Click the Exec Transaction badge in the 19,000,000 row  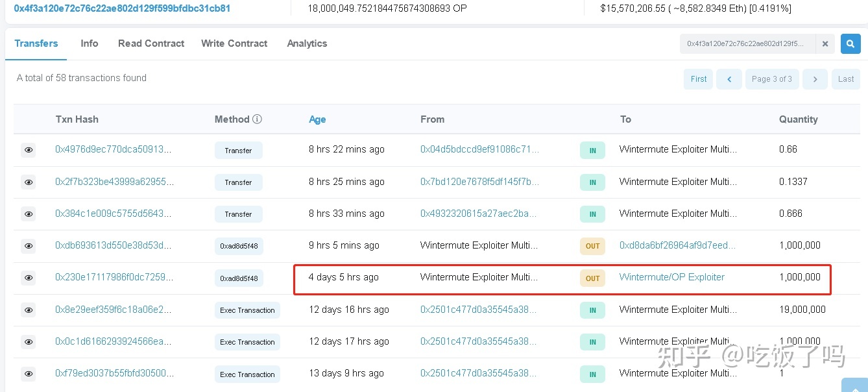pos(247,310)
